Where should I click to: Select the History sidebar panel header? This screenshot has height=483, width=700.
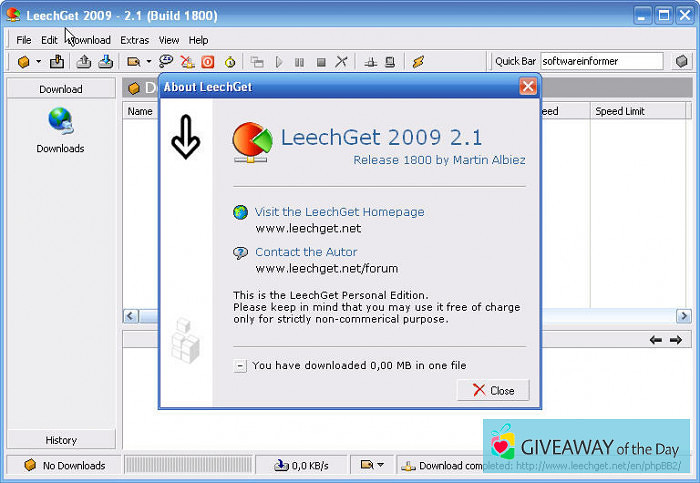coord(61,440)
